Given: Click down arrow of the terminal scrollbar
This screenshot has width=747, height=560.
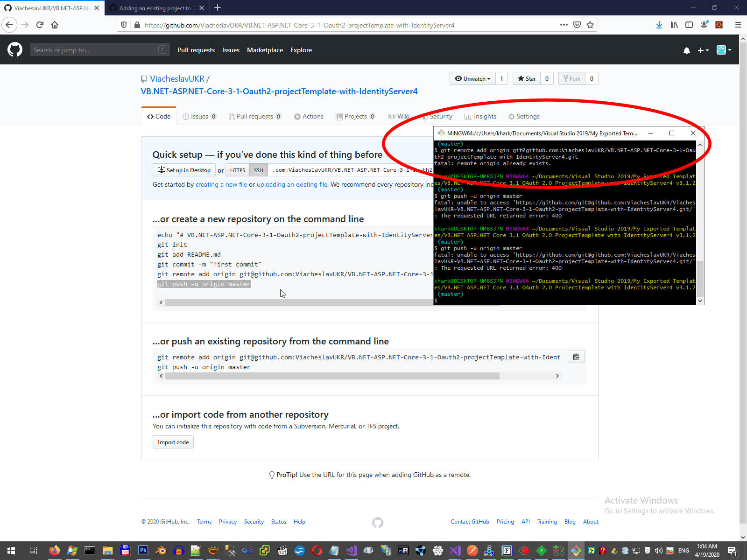Looking at the screenshot, I should click(x=699, y=301).
